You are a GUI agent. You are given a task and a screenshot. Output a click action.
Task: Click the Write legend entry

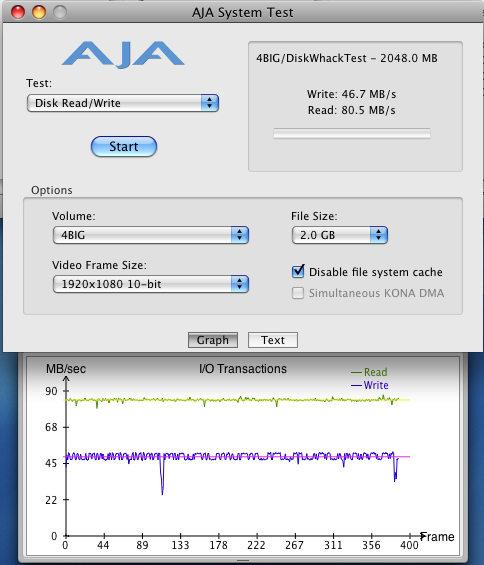(x=370, y=385)
